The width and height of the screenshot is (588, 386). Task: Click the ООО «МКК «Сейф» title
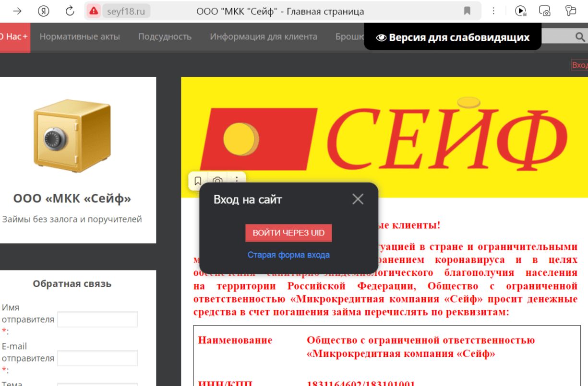pos(72,199)
